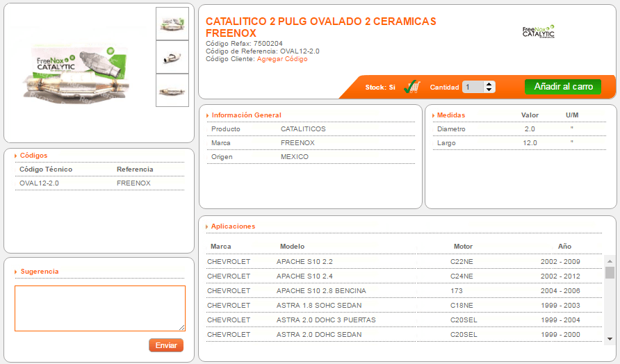The height and width of the screenshot is (364, 620).
Task: Click the FREENOX marca value
Action: pyautogui.click(x=297, y=142)
